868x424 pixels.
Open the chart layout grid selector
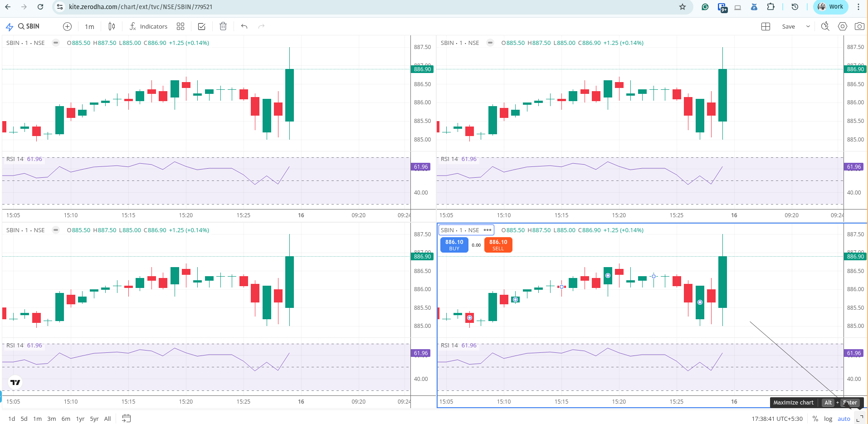(766, 26)
